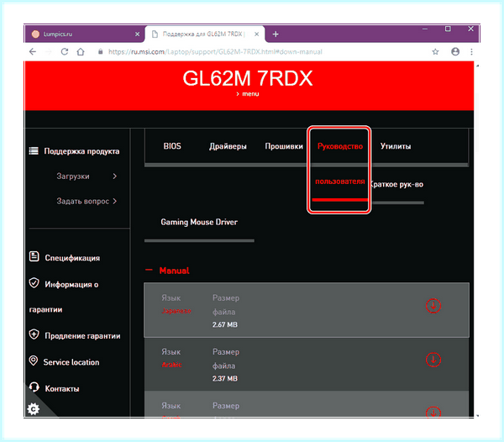This screenshot has width=504, height=442.
Task: Switch to the Lumpics.ru tab
Action: [84, 34]
